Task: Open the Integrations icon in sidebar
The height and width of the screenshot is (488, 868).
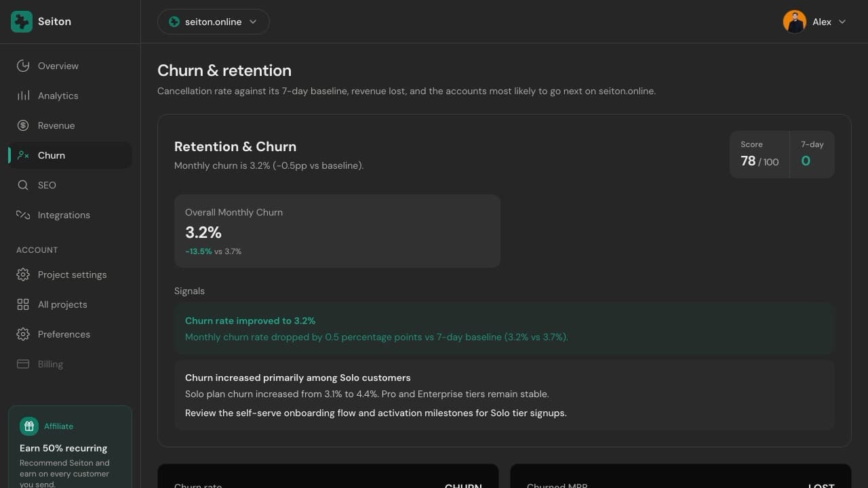Action: click(x=23, y=215)
